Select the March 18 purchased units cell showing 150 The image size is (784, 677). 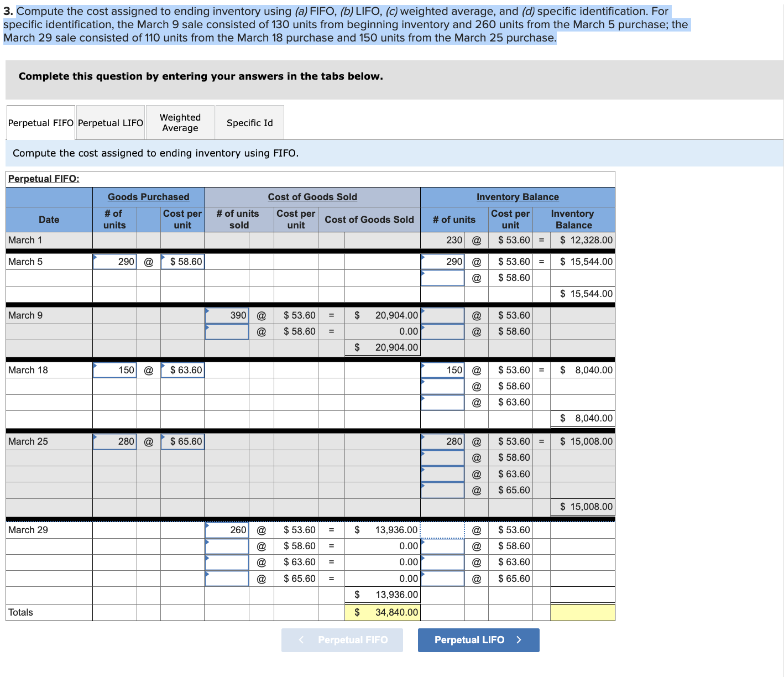(x=114, y=369)
